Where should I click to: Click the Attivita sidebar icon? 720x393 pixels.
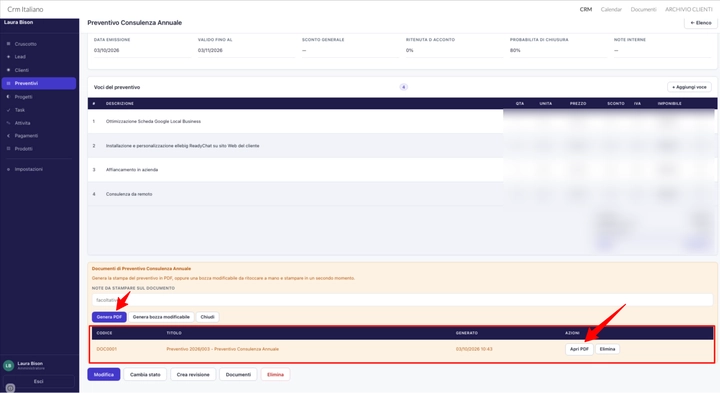[x=8, y=123]
